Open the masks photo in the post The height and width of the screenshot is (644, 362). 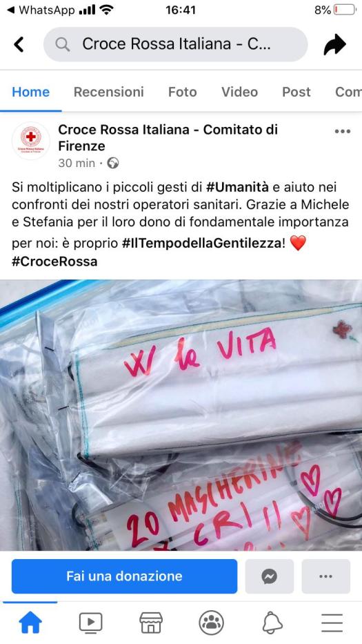pyautogui.click(x=181, y=416)
